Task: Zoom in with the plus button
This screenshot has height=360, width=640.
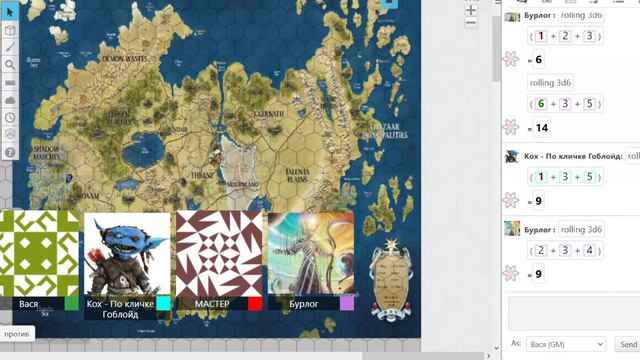Action: [x=471, y=10]
